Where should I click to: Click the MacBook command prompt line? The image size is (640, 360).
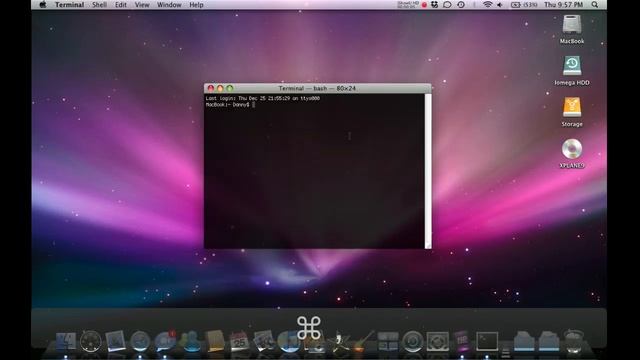(230, 105)
